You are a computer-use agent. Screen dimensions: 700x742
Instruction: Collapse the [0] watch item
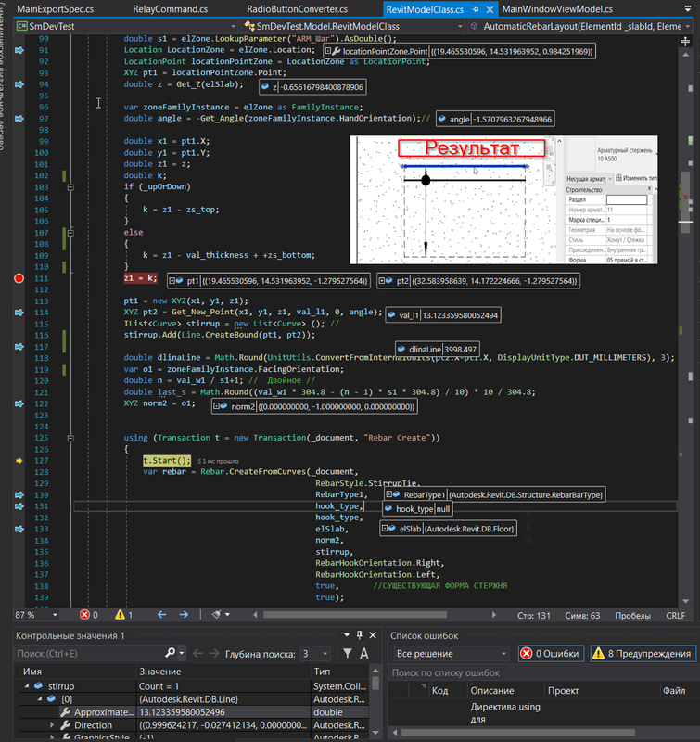[40, 699]
